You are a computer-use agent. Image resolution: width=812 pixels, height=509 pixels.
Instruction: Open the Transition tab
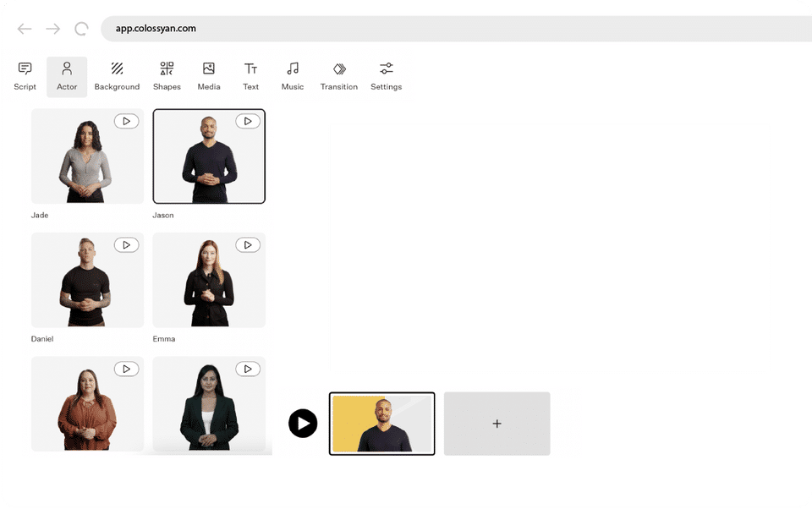(x=339, y=77)
